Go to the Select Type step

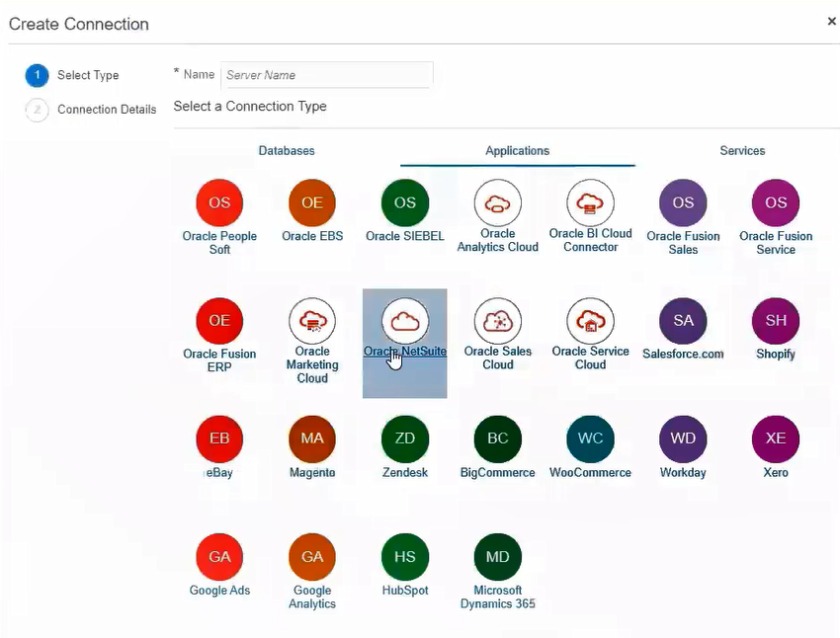[x=72, y=75]
